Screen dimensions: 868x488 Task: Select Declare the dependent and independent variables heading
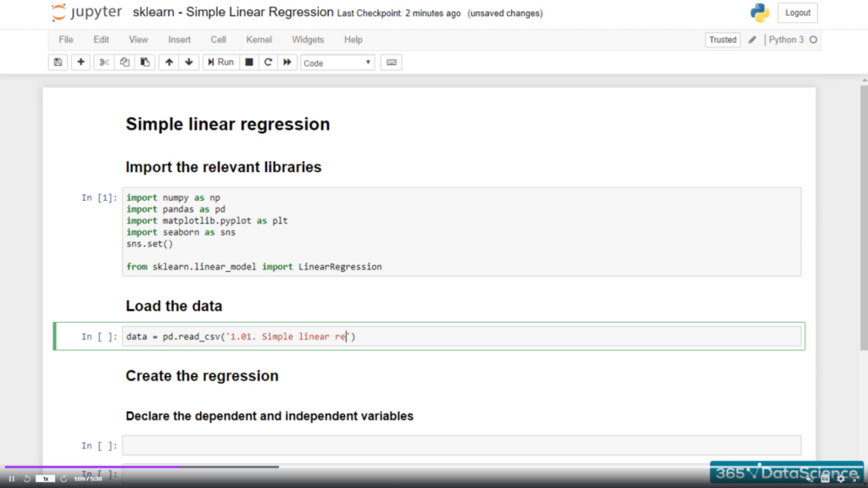coord(270,416)
